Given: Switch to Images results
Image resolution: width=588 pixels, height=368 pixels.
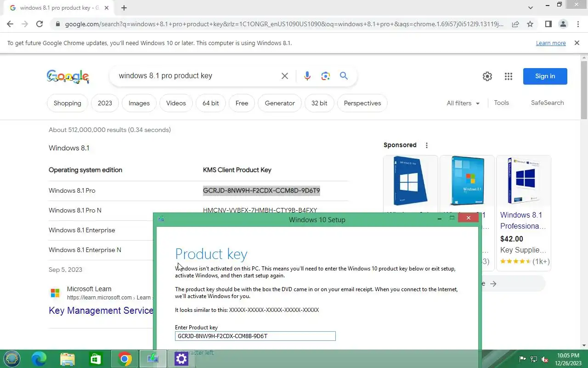Looking at the screenshot, I should [x=139, y=103].
